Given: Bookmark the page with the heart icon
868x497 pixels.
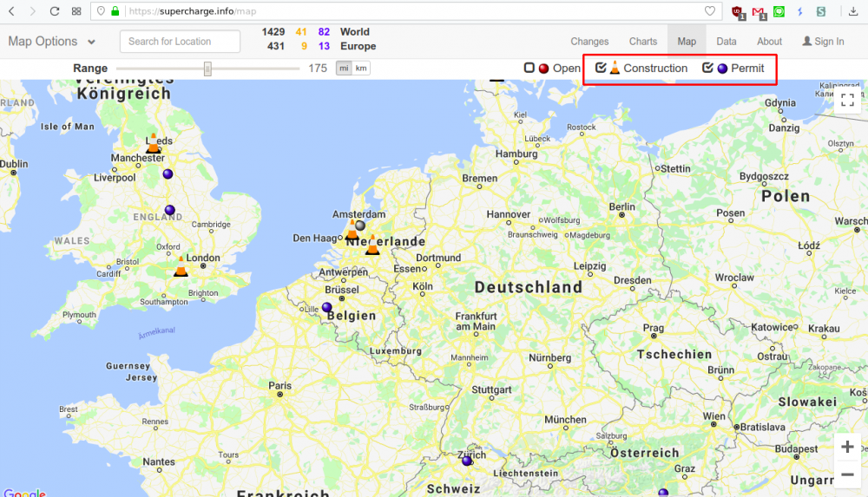Looking at the screenshot, I should coord(710,11).
